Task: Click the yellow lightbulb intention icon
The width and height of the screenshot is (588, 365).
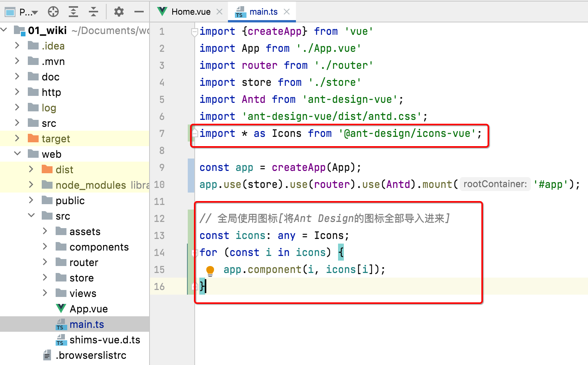Action: tap(210, 271)
